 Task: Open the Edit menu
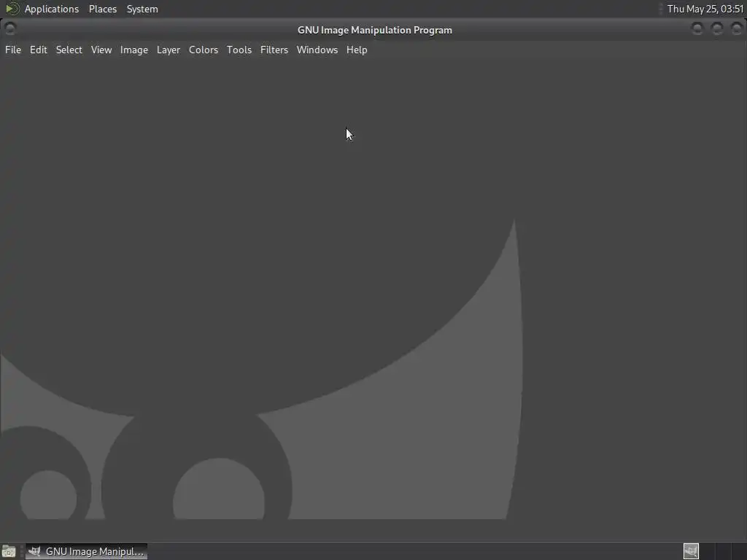point(38,50)
